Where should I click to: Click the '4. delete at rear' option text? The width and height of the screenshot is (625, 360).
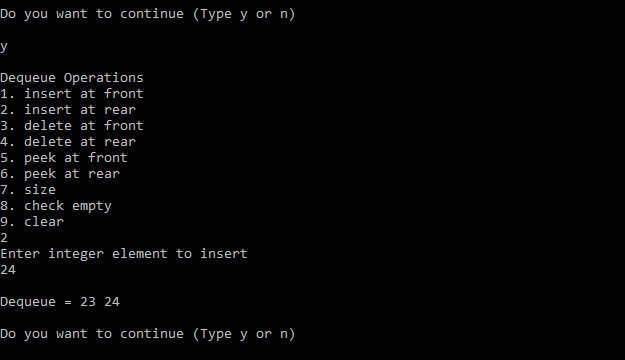pos(68,142)
